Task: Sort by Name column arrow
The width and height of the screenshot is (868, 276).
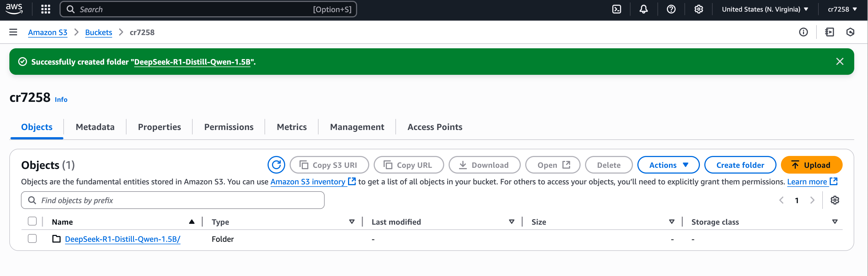Action: coord(192,222)
